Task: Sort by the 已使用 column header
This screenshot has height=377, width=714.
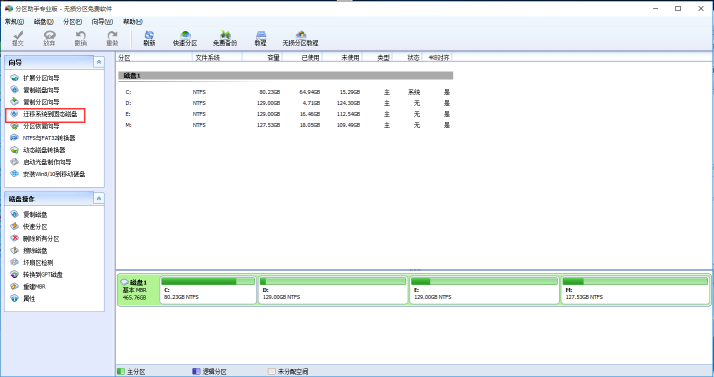Action: pyautogui.click(x=302, y=57)
